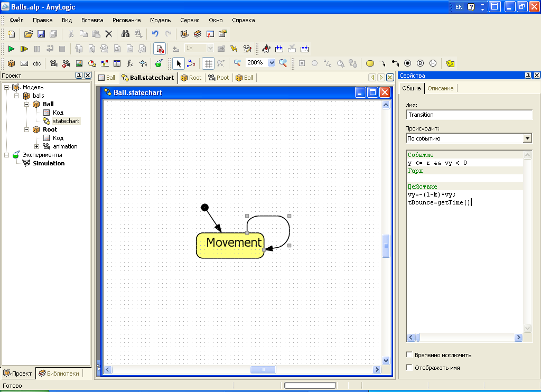Viewport: 541px width, 392px height.
Task: Collapse the balls tree node
Action: pos(16,96)
